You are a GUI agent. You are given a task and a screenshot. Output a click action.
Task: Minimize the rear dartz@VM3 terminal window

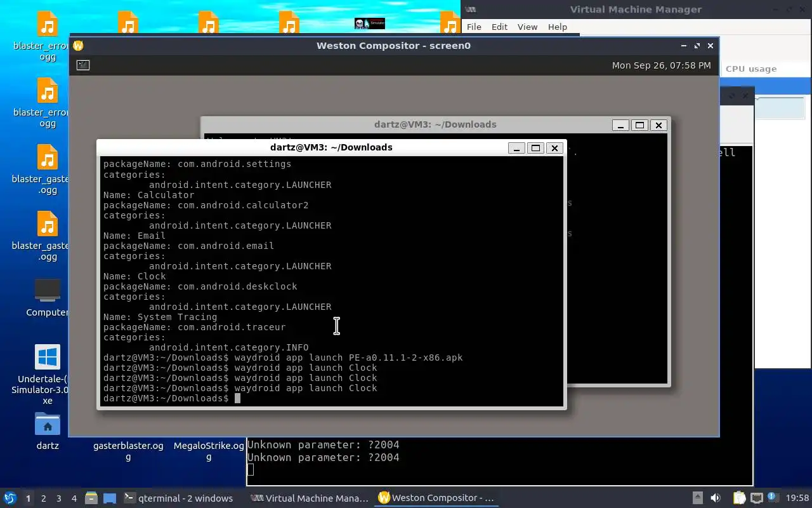click(620, 125)
